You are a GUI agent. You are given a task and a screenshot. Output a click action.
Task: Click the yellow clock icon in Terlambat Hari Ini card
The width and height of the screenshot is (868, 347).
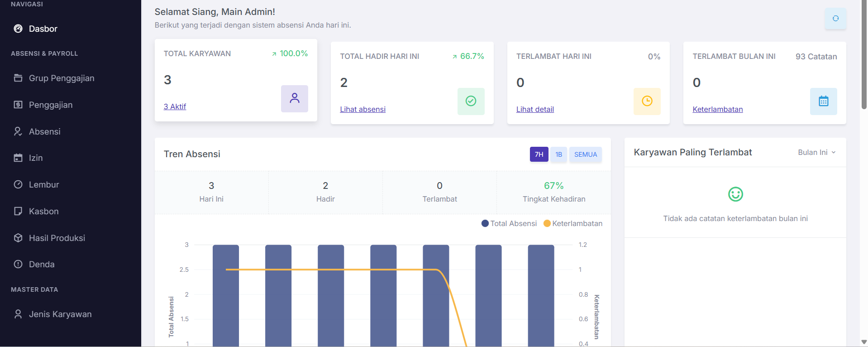pos(647,101)
